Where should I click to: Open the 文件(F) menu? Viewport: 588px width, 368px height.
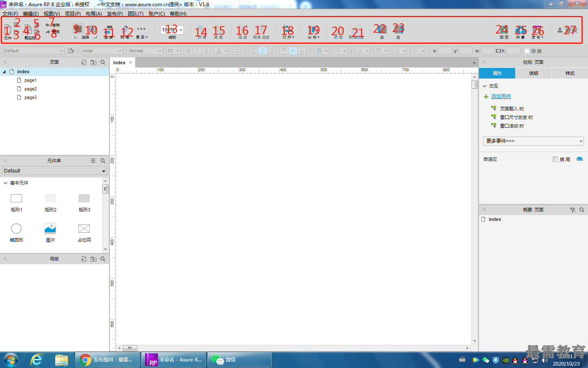10,13
